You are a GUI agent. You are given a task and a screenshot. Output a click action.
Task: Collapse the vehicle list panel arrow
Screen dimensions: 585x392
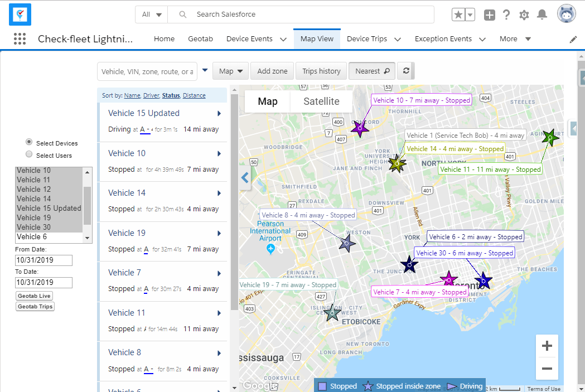244,178
